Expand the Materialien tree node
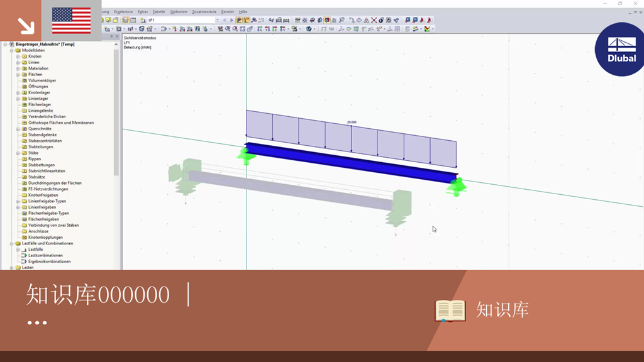Viewport: 644px width, 362px height. 18,69
